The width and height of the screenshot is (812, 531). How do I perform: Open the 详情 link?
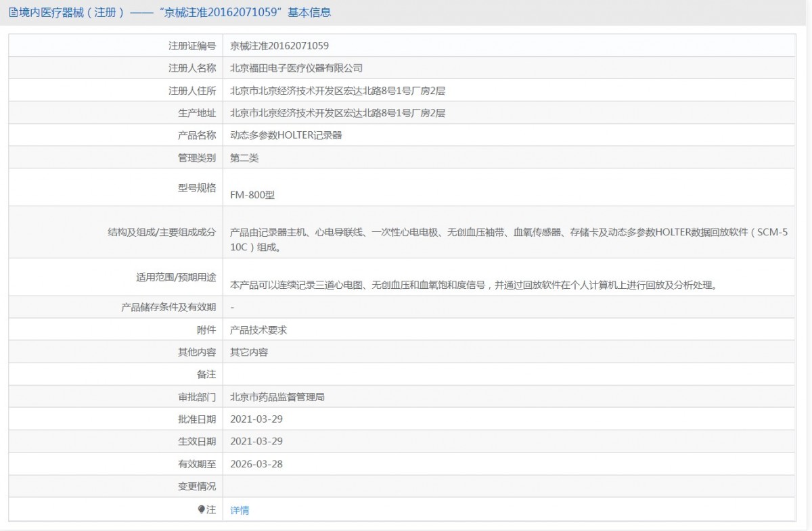tap(240, 510)
